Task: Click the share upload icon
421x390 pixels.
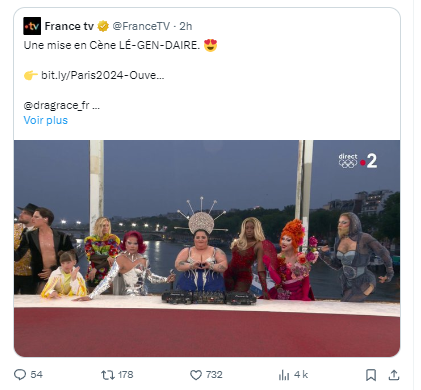Action: point(394,375)
